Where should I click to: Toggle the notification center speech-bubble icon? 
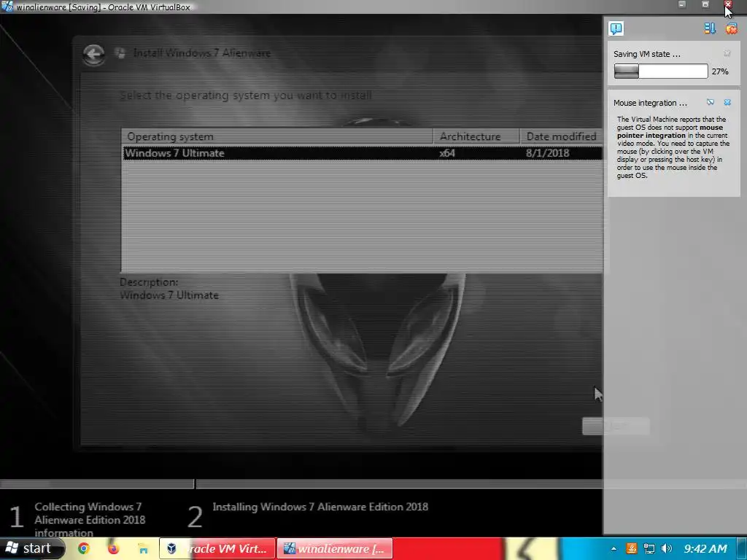pyautogui.click(x=616, y=28)
